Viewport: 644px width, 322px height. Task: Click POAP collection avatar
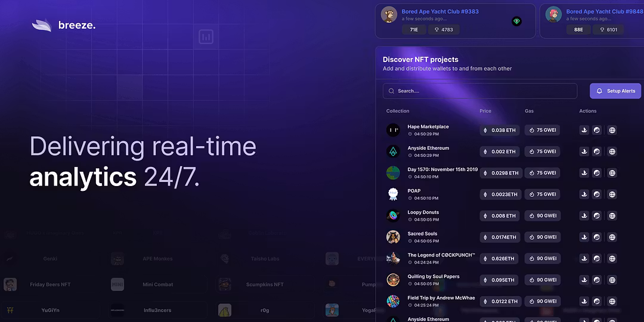(x=393, y=194)
